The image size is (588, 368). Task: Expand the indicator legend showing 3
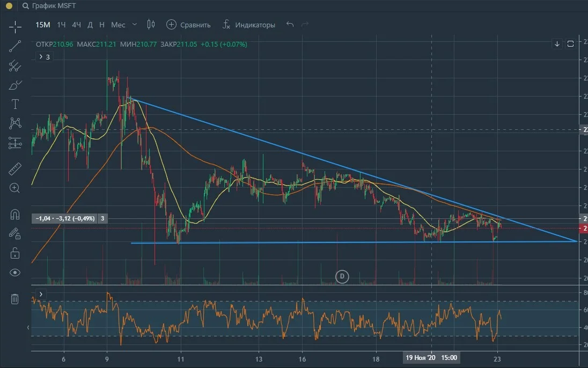pos(44,57)
